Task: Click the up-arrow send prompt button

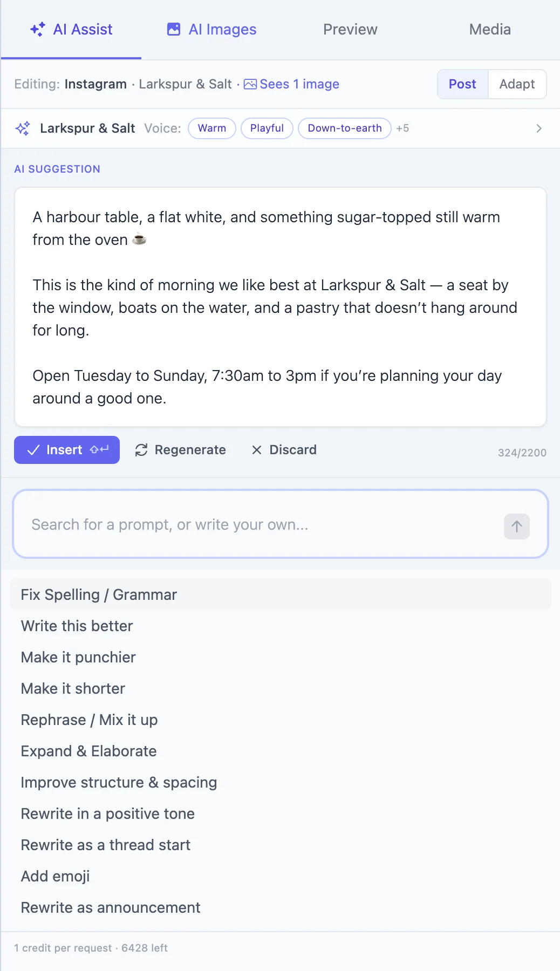Action: pos(517,526)
